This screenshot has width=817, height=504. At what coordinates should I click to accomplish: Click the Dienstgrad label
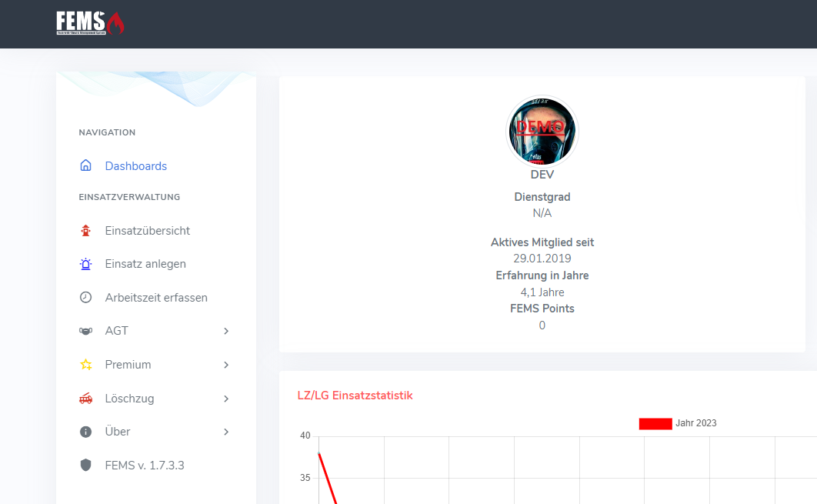[x=542, y=197]
